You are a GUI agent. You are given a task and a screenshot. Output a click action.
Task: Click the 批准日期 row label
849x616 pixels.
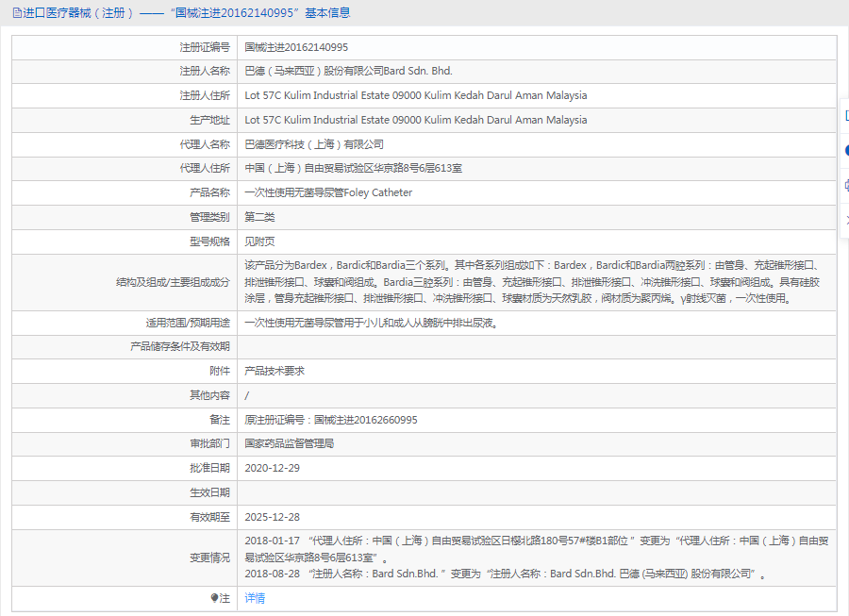209,468
